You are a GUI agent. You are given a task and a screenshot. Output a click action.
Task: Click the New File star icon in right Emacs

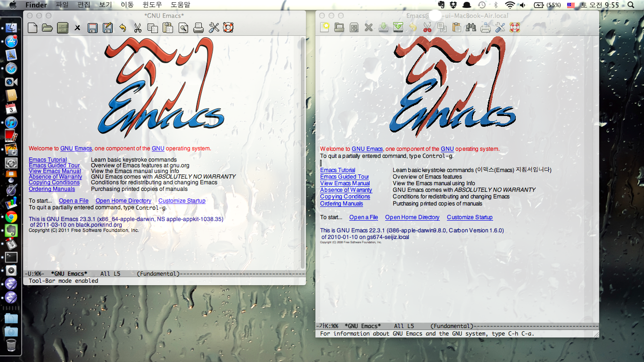coord(324,27)
